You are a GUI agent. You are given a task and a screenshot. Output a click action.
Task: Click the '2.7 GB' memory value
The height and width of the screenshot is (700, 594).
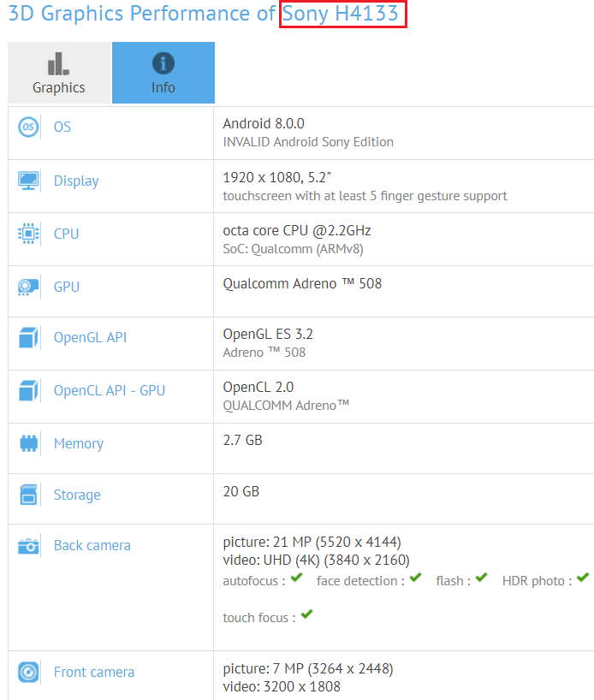[242, 440]
